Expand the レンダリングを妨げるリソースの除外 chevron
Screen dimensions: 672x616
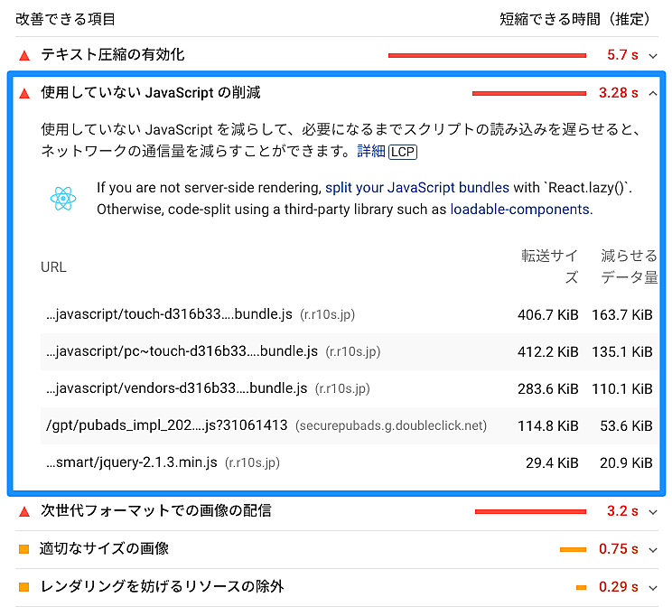click(653, 587)
